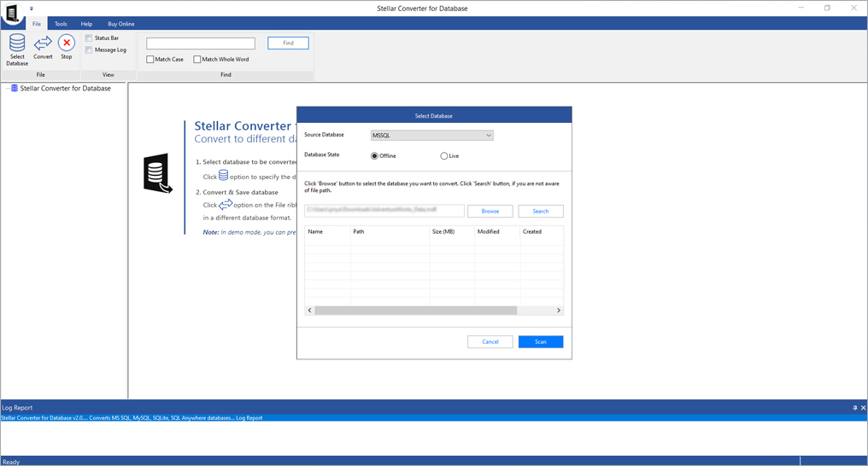The width and height of the screenshot is (868, 466).
Task: Open the Help ribbon tab
Action: [86, 24]
